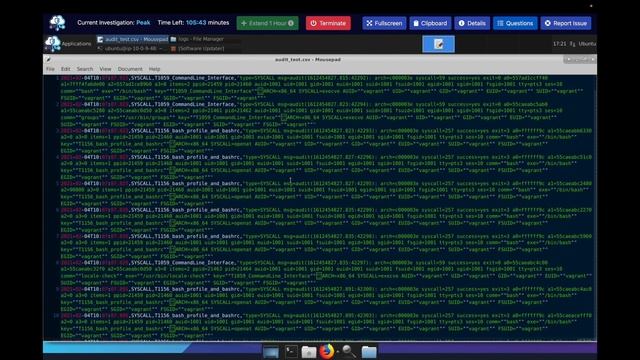Open the View menu in Mousepad

coord(105,69)
